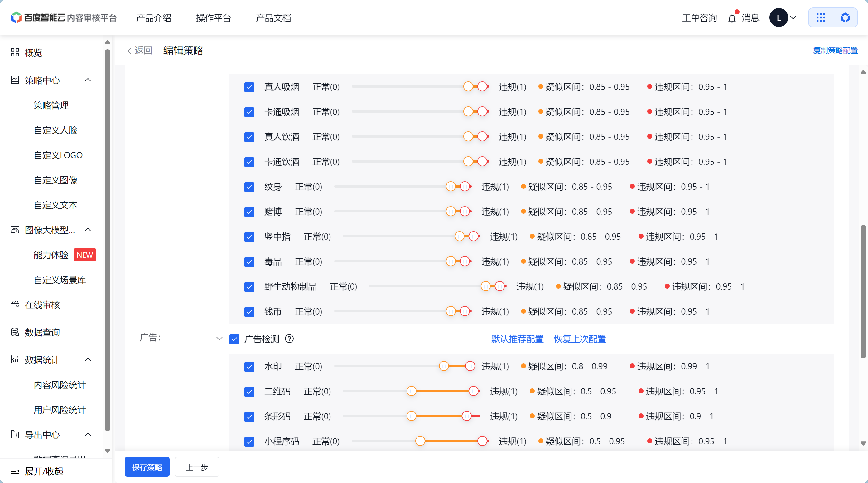Click the 复制策略配置 link
This screenshot has width=868, height=483.
835,51
